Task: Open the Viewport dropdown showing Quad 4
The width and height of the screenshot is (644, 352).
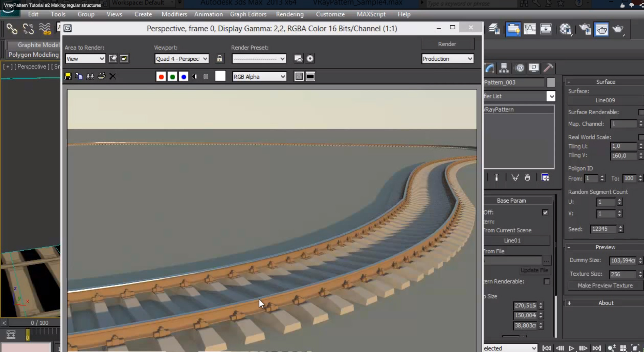Action: point(181,59)
